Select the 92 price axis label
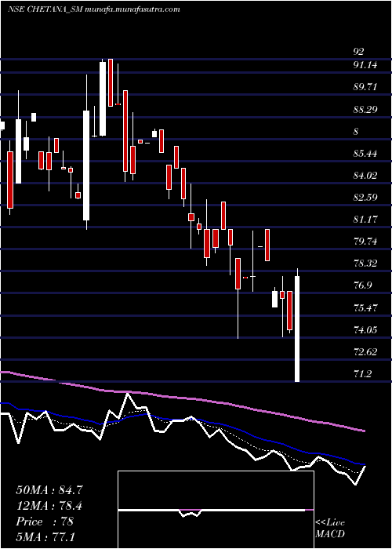 (358, 52)
